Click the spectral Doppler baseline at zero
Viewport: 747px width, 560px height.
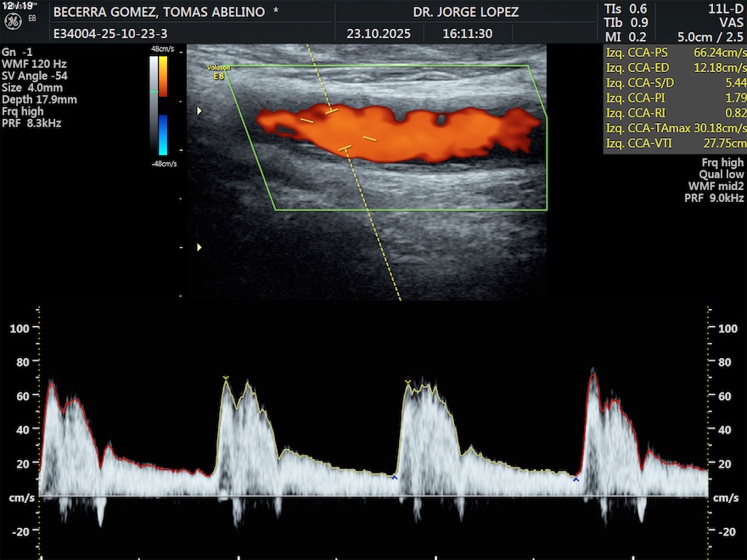(x=373, y=497)
